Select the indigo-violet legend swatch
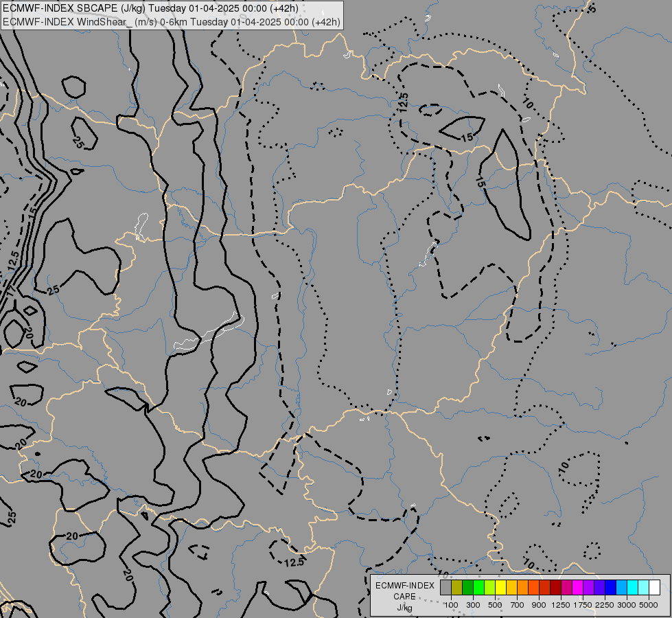The image size is (672, 618). pyautogui.click(x=599, y=588)
